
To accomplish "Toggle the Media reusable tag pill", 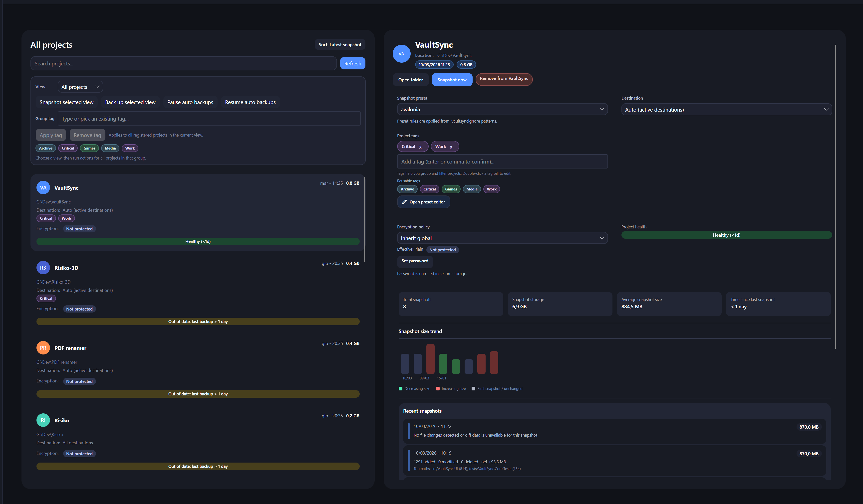I will tap(472, 189).
